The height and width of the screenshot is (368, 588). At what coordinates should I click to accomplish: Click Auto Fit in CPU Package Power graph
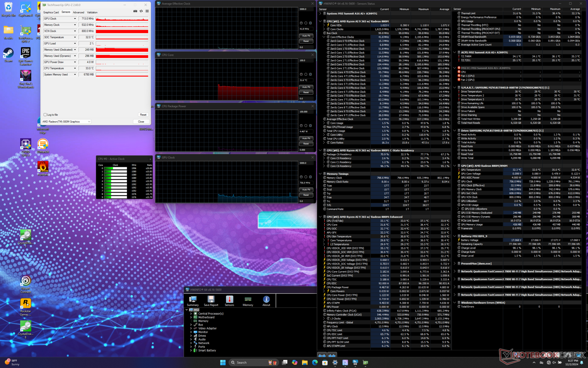pyautogui.click(x=306, y=138)
